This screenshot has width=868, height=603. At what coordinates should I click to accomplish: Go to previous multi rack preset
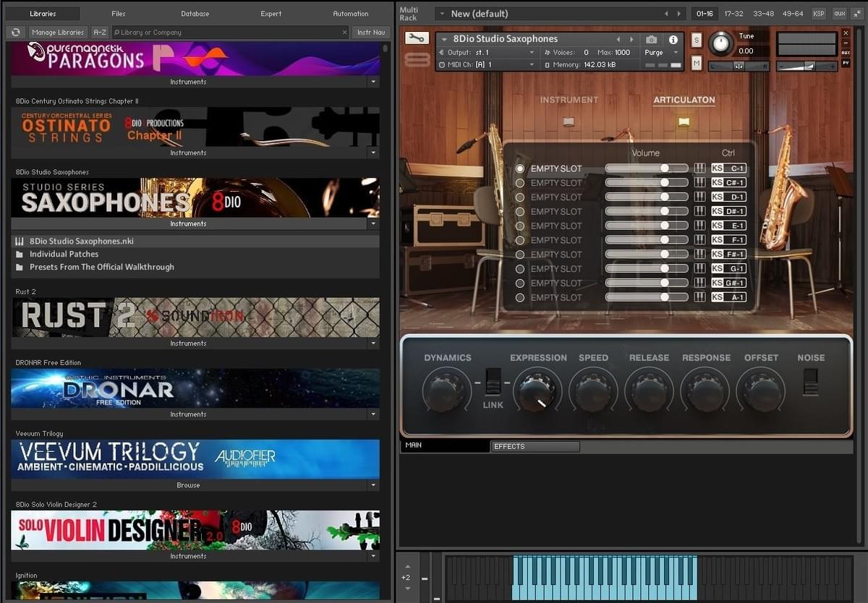667,14
